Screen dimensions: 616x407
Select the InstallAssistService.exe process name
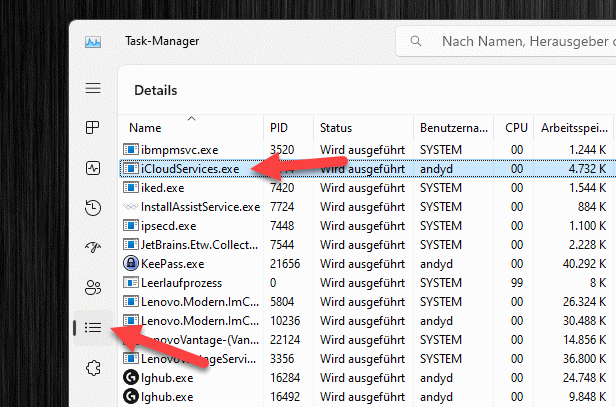(200, 207)
